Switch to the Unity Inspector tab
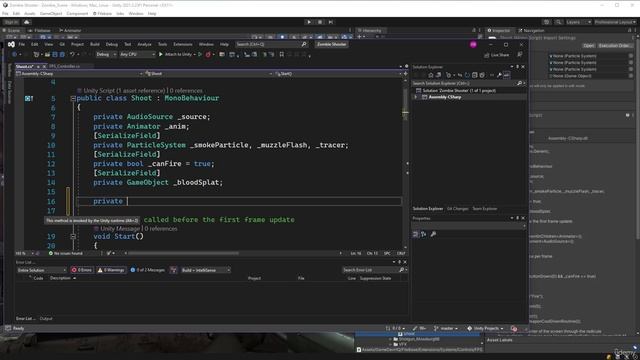This screenshot has height=360, width=640. pos(499,31)
